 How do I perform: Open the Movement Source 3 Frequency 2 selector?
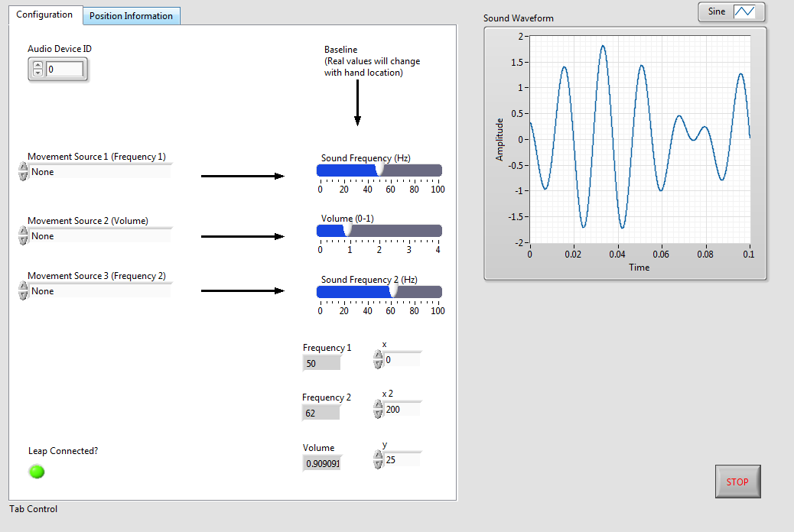coord(92,290)
